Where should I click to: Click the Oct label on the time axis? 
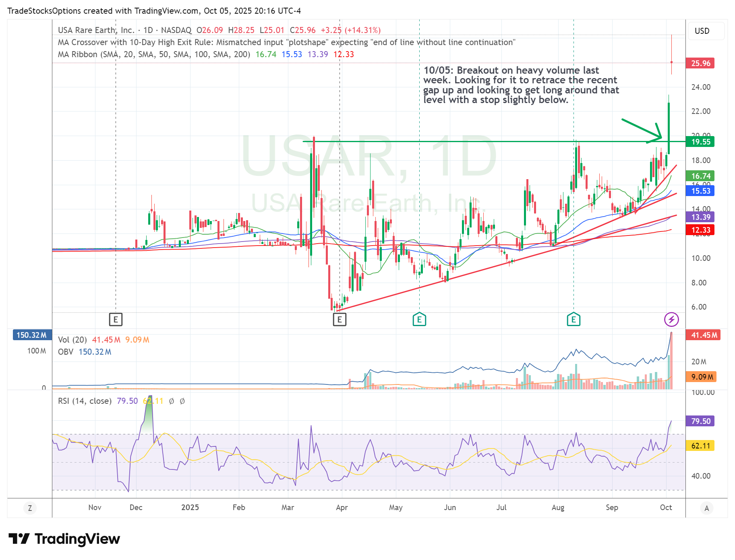666,507
